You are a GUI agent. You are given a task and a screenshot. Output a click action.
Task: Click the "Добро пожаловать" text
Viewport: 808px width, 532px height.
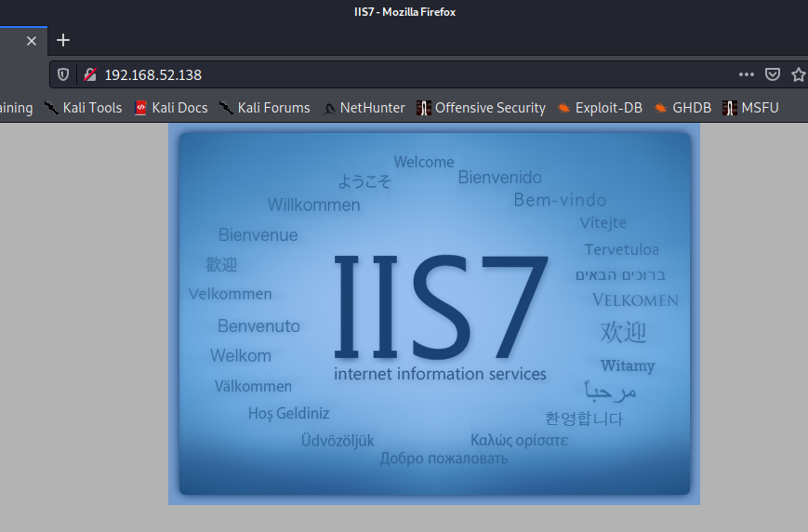click(x=444, y=459)
